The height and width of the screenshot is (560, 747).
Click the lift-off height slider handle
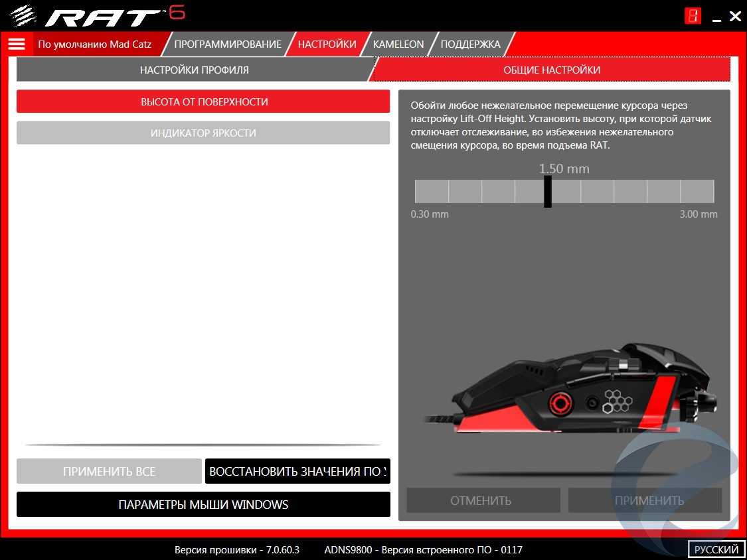tap(548, 191)
